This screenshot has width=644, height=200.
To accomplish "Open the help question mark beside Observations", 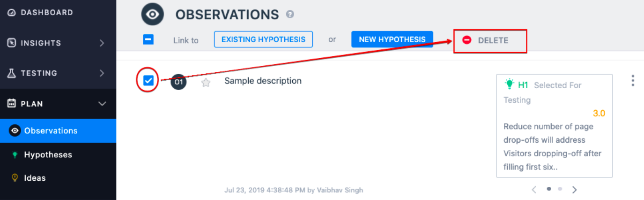I will (290, 15).
